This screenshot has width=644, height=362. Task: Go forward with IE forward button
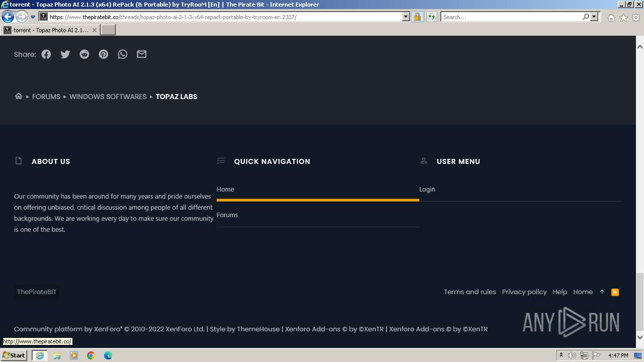pyautogui.click(x=22, y=17)
